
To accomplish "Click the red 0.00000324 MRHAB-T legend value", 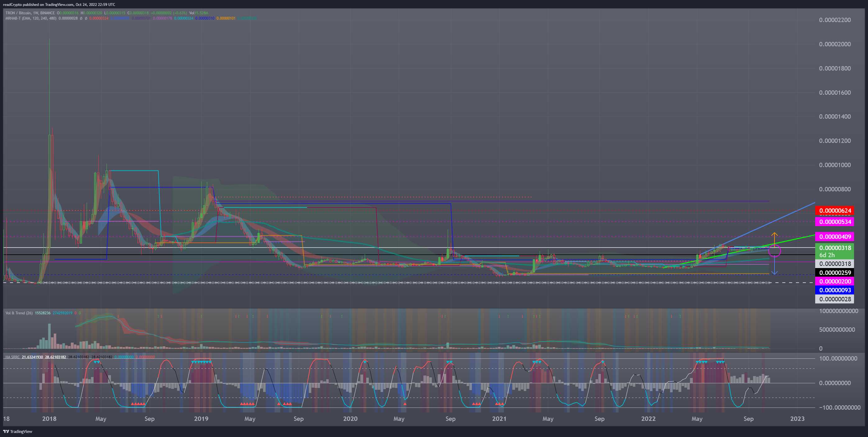I will coord(99,18).
